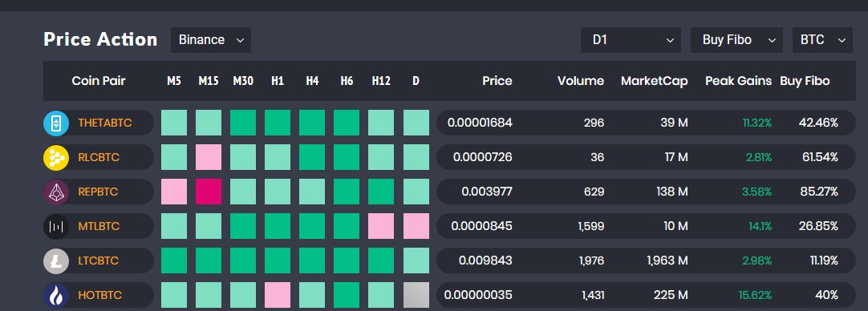Viewport: 868px width, 311px height.
Task: Click the RLCBTC yellow coin icon
Action: (x=56, y=157)
